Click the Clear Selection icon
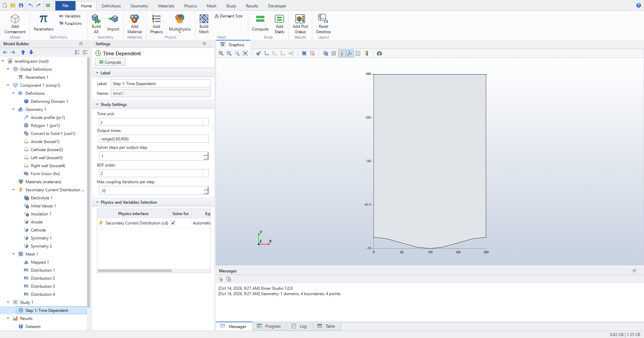Image resolution: width=644 pixels, height=338 pixels. (x=312, y=53)
